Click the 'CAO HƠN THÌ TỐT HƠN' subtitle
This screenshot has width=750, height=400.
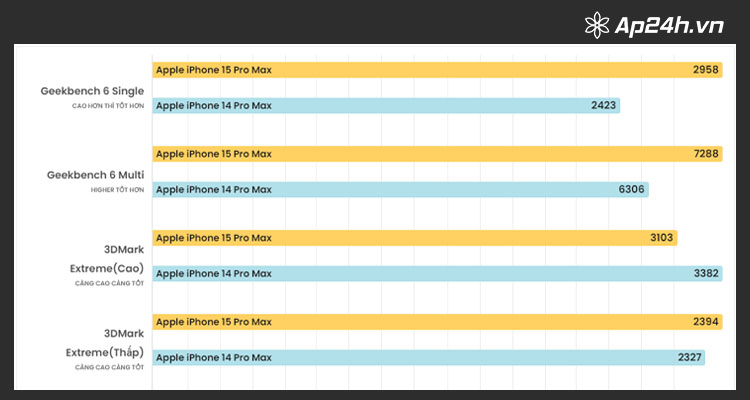[x=108, y=106]
